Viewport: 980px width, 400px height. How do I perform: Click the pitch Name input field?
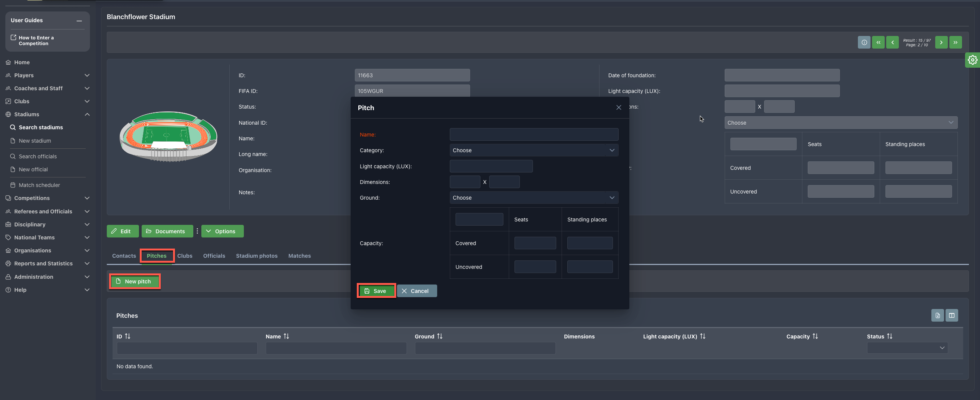[534, 135]
